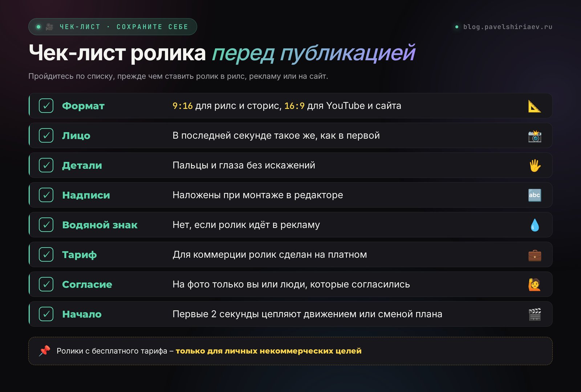The height and width of the screenshot is (392, 581).
Task: Click 'Наложены при монтаже в редакторе' text
Action: 258,195
